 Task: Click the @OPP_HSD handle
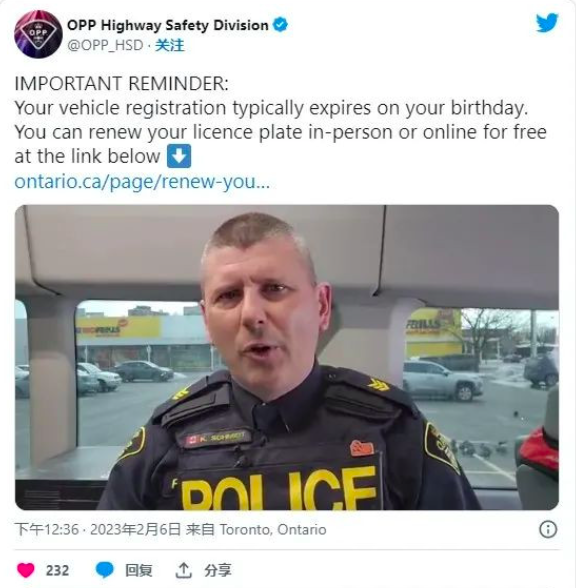point(105,46)
